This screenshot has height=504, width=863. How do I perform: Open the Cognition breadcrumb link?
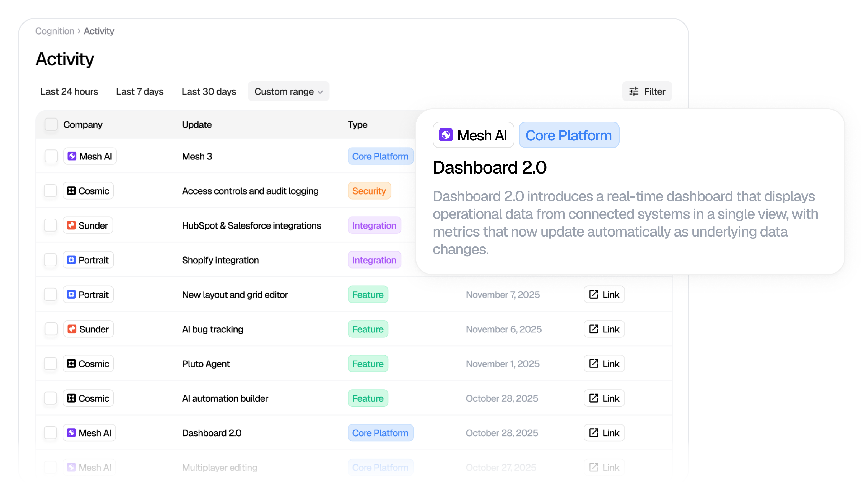coord(54,31)
